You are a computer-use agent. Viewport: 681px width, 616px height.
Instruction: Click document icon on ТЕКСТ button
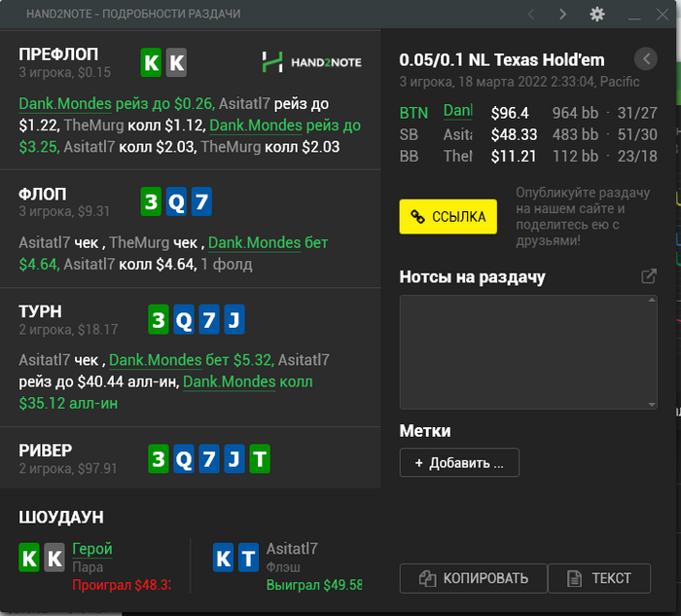point(574,579)
